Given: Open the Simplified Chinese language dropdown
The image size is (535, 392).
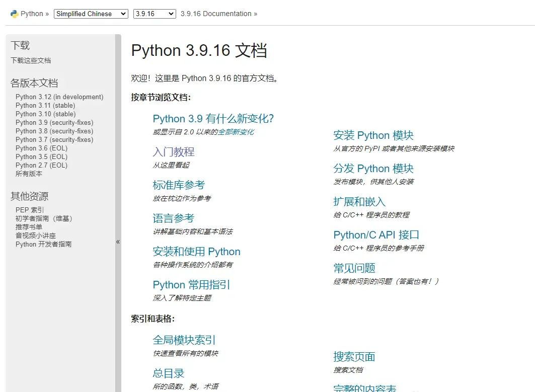Looking at the screenshot, I should 91,14.
